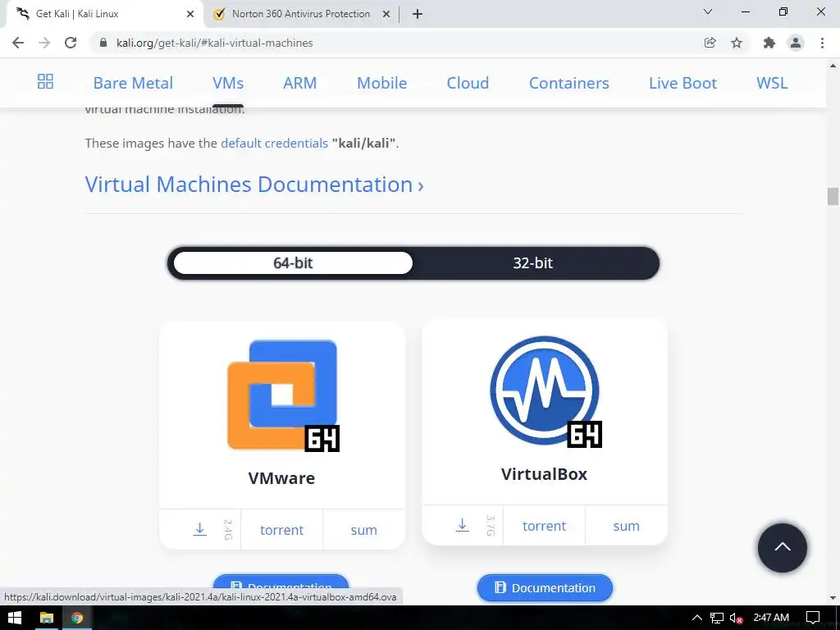Click the VMware logo image

point(283,395)
